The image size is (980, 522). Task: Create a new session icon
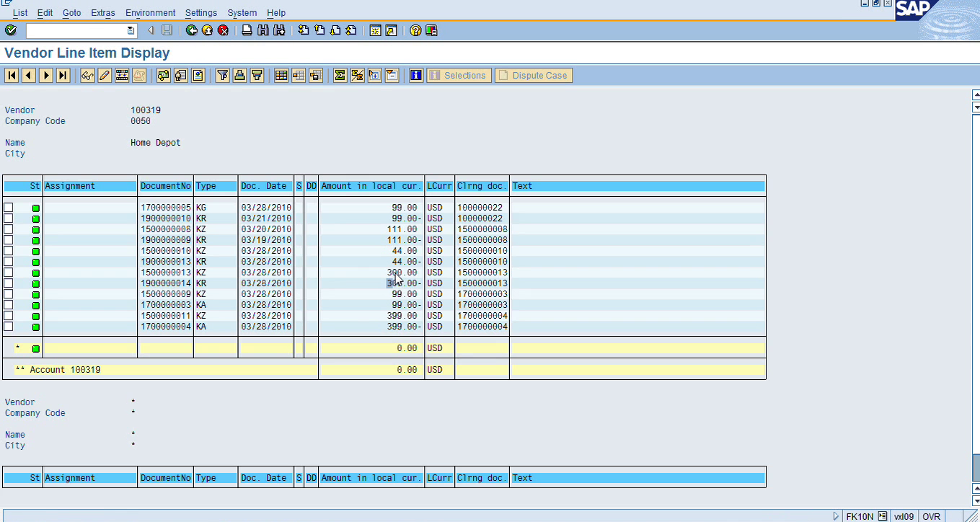click(x=375, y=30)
